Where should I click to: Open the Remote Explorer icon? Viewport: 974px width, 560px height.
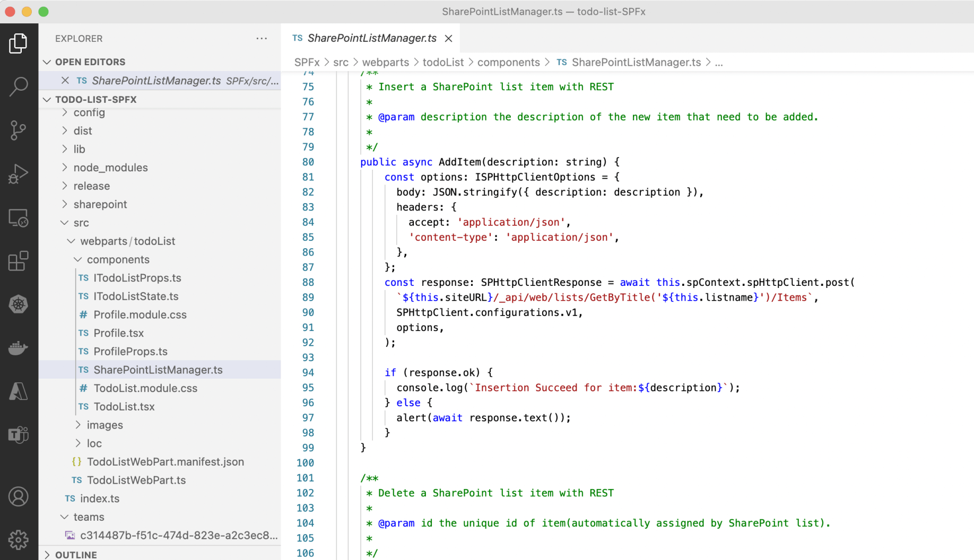[x=19, y=217]
